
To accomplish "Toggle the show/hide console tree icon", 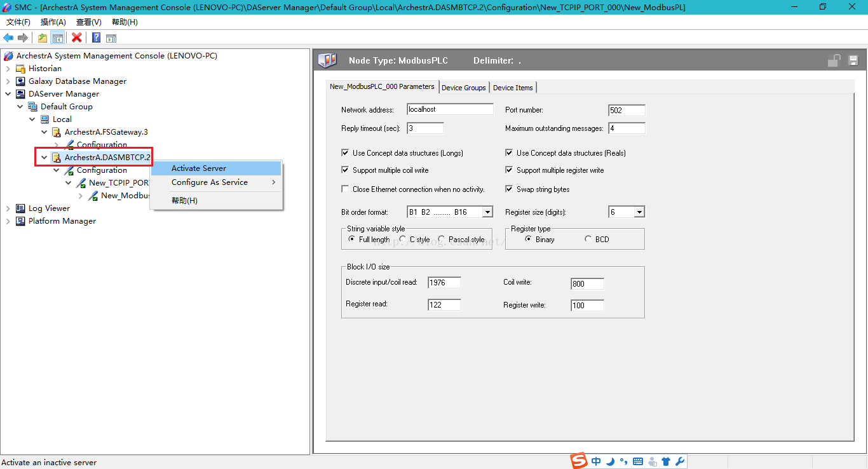I will (58, 37).
